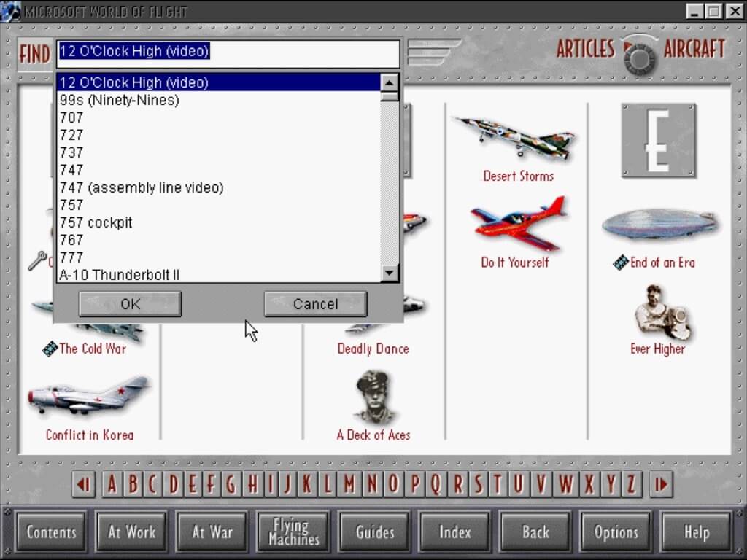
Task: Click the Find list scroll down arrow
Action: tap(390, 273)
